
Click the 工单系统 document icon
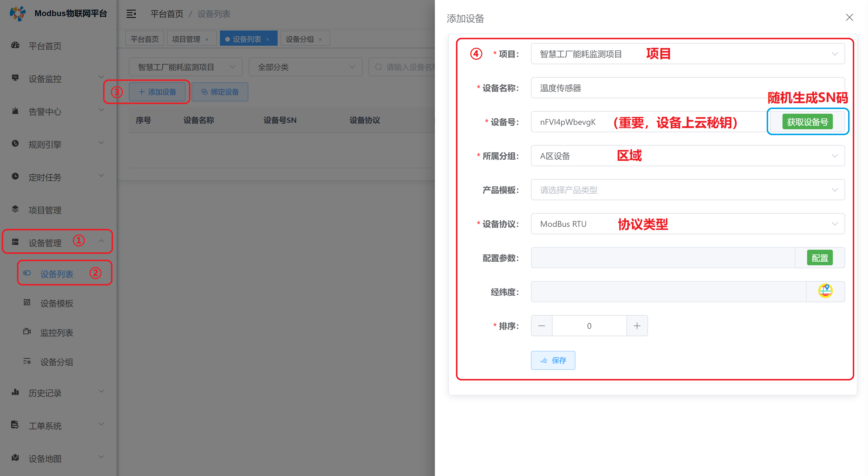click(15, 425)
